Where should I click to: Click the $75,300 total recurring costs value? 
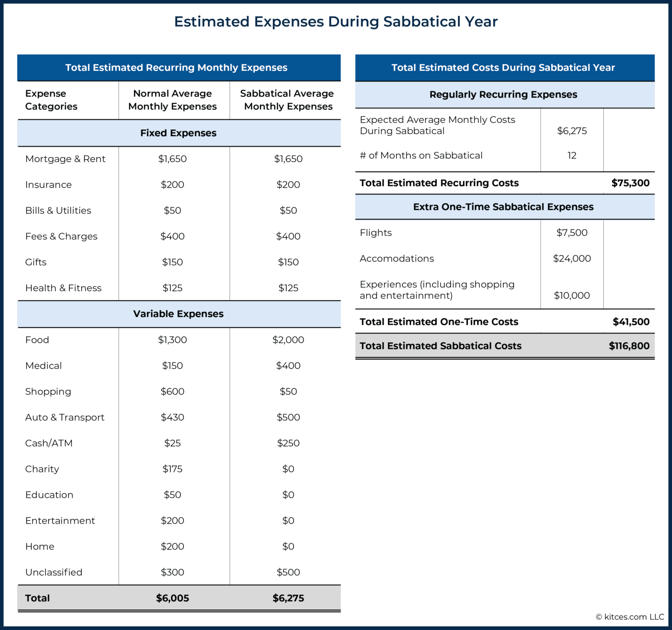630,183
